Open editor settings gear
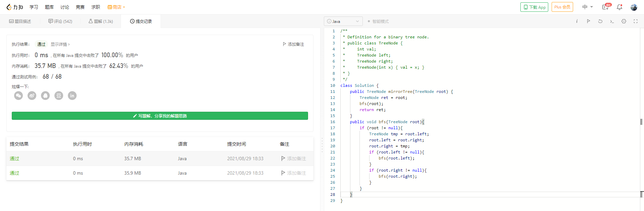The height and width of the screenshot is (211, 644). pyautogui.click(x=624, y=21)
